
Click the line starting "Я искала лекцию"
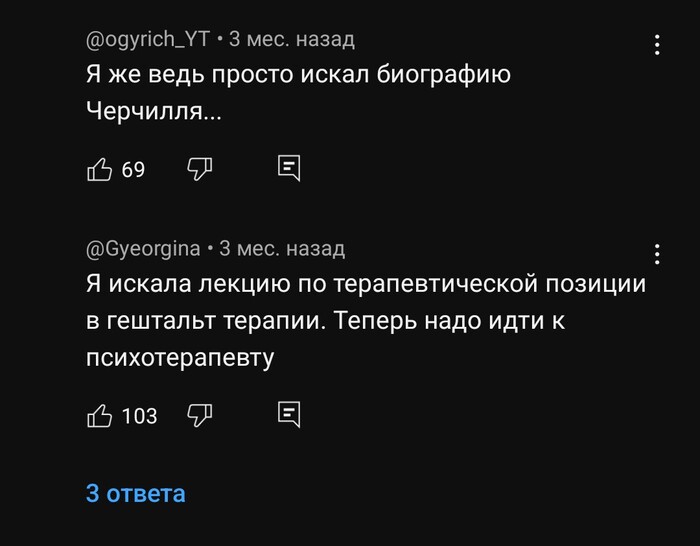pos(365,285)
